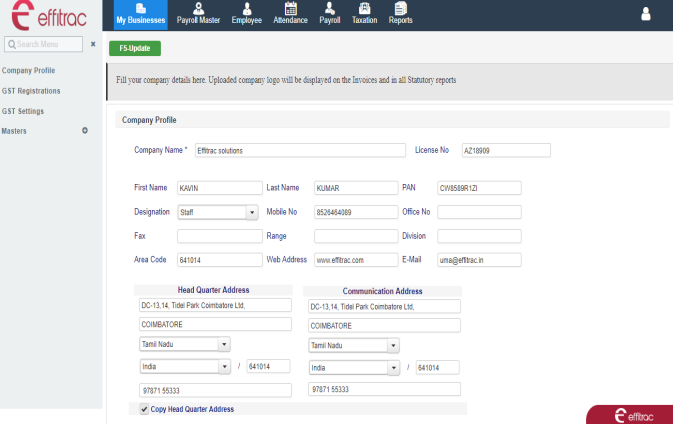Clear search menu with X icon
This screenshot has width=673, height=424.
pos(93,45)
